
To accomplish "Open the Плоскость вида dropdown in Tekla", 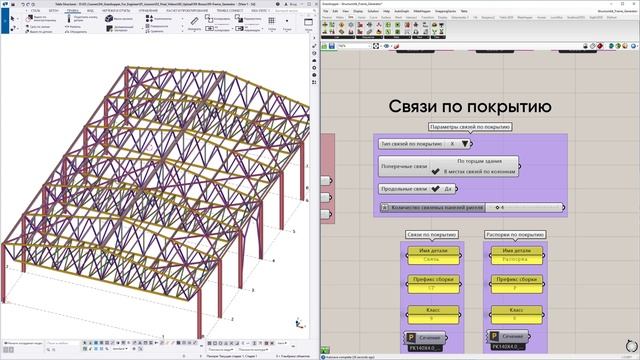I will point(221,350).
